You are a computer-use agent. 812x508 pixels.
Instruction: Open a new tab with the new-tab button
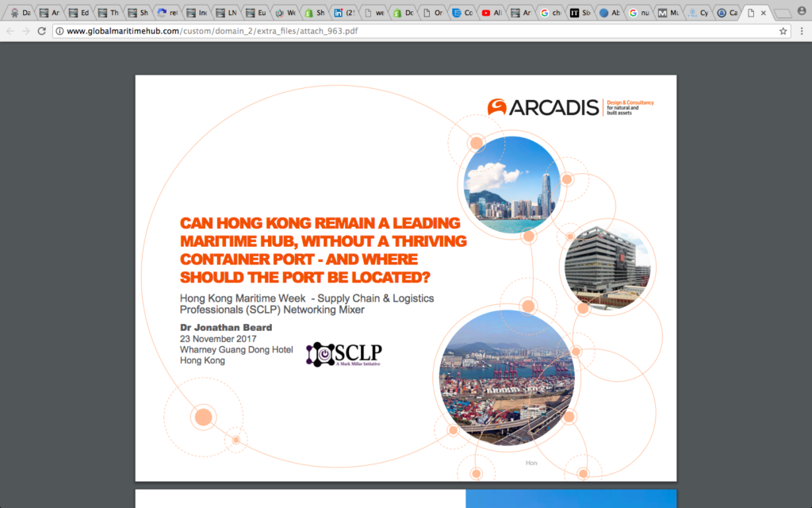pos(783,13)
